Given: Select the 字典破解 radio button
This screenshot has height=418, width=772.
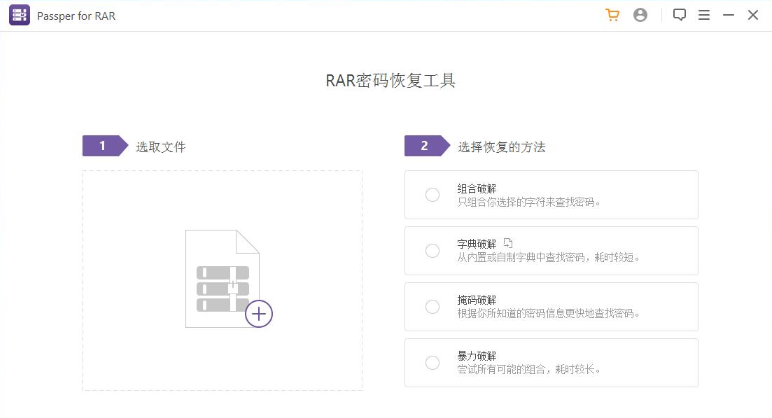Looking at the screenshot, I should coord(432,251).
